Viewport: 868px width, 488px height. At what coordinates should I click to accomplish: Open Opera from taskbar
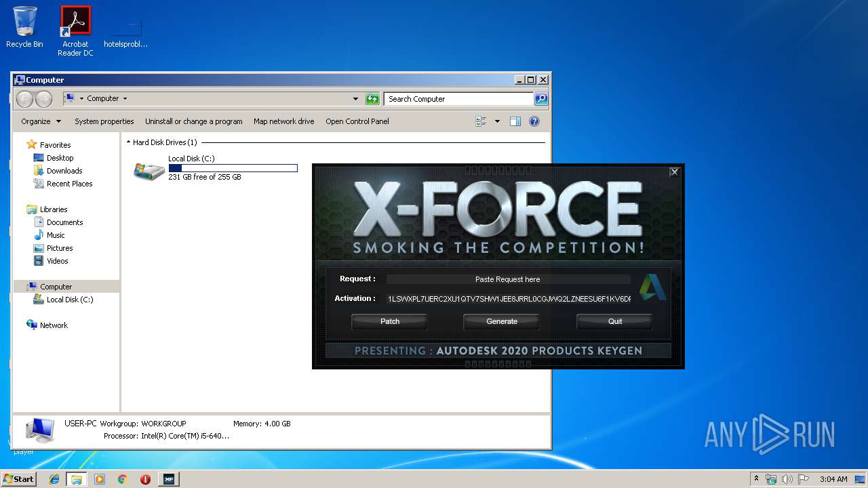(x=145, y=479)
